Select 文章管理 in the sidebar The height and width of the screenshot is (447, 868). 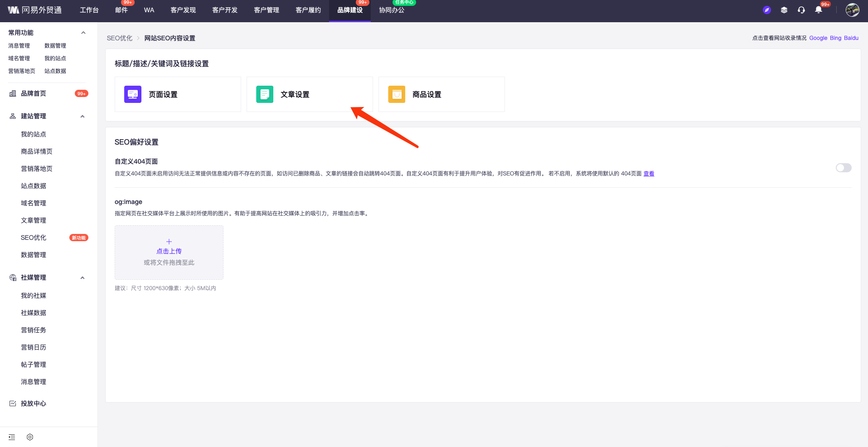coord(34,220)
